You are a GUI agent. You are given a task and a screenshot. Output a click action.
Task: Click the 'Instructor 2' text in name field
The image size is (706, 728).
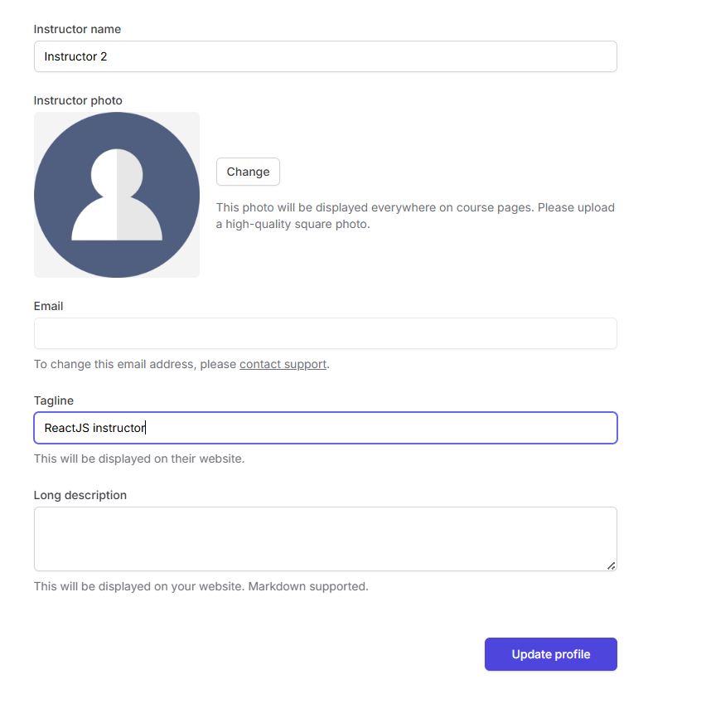[75, 56]
